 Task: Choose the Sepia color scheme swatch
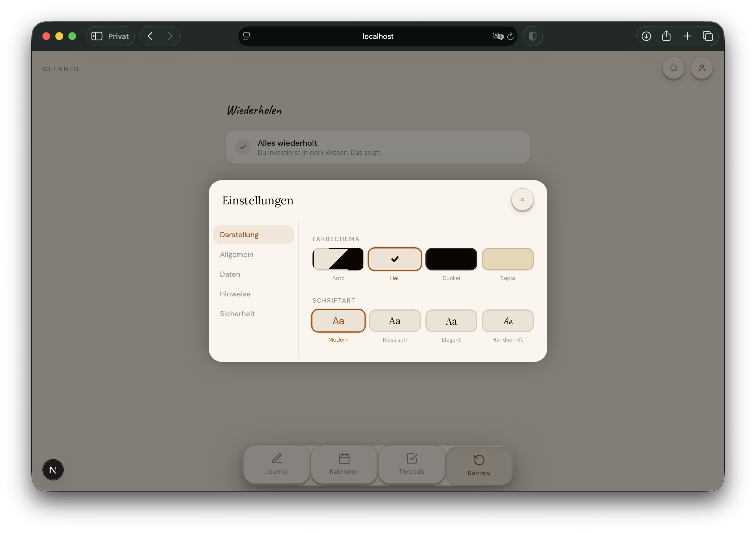click(507, 259)
